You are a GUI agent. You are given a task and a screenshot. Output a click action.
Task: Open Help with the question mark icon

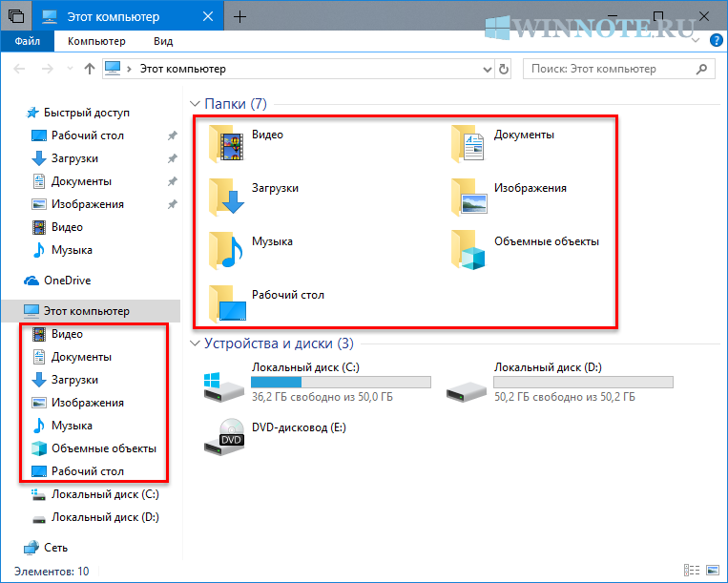717,40
